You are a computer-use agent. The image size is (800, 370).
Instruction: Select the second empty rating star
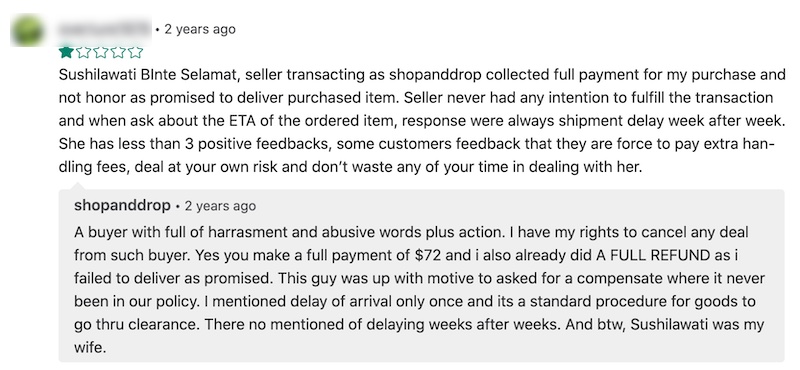pyautogui.click(x=84, y=52)
